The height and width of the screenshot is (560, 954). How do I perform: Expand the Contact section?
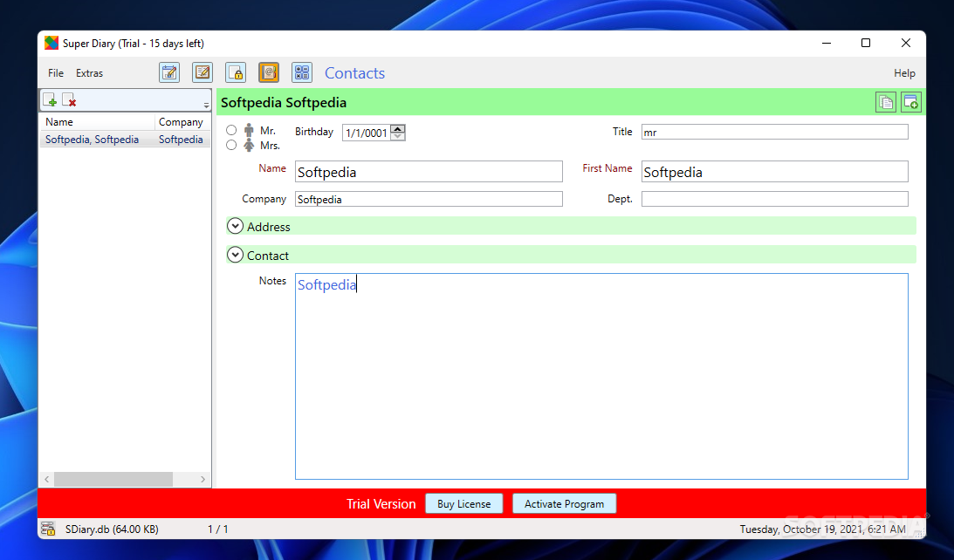[x=235, y=255]
